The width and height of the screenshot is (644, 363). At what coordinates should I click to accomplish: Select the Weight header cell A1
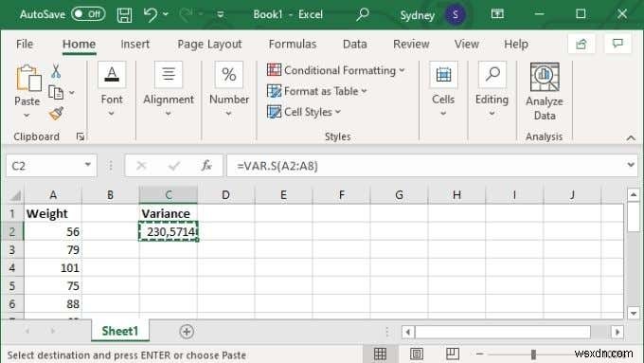[x=53, y=213]
